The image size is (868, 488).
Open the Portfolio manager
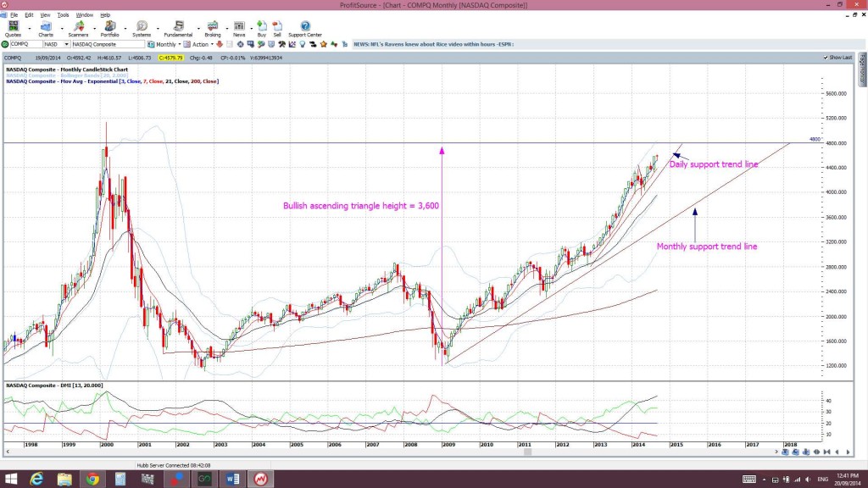[x=109, y=29]
